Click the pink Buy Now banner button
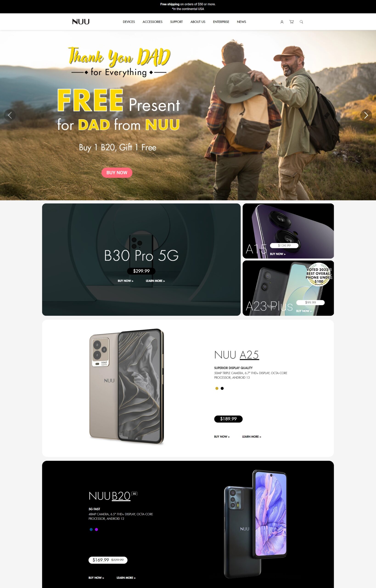 [x=117, y=172]
